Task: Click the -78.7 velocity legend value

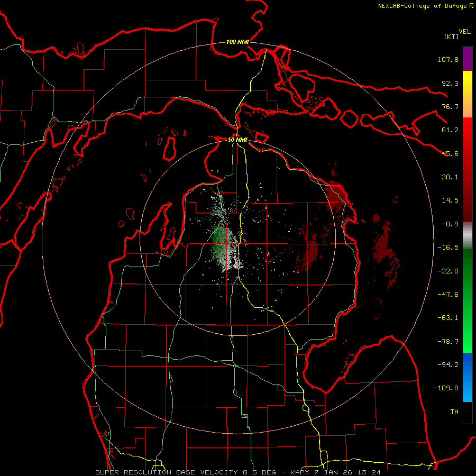Action: click(x=448, y=342)
